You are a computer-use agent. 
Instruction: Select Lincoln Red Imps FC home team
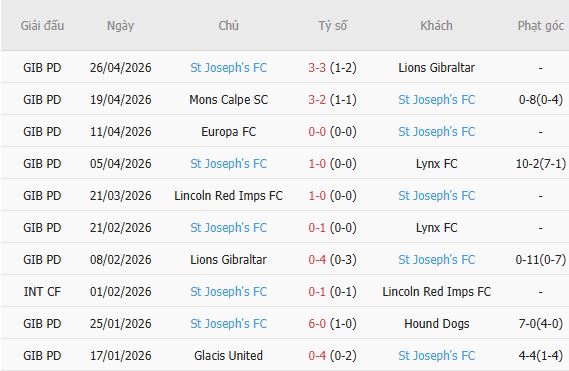tap(229, 195)
